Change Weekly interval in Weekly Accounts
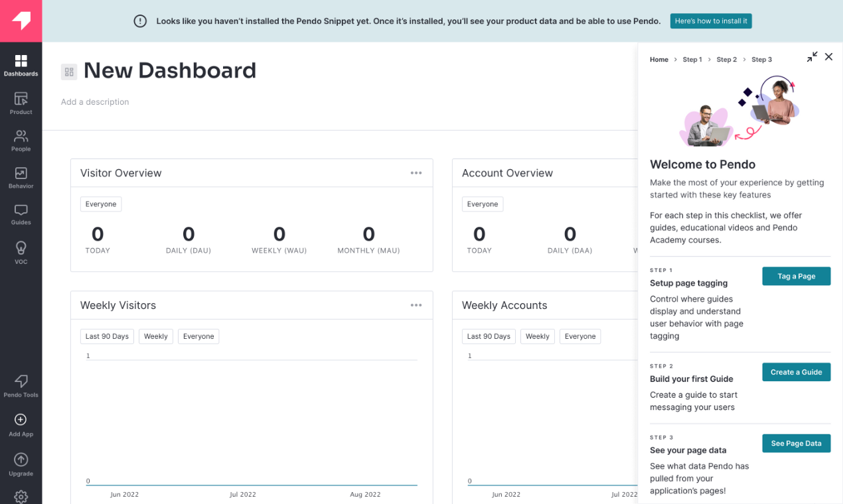The height and width of the screenshot is (504, 843). click(x=538, y=336)
